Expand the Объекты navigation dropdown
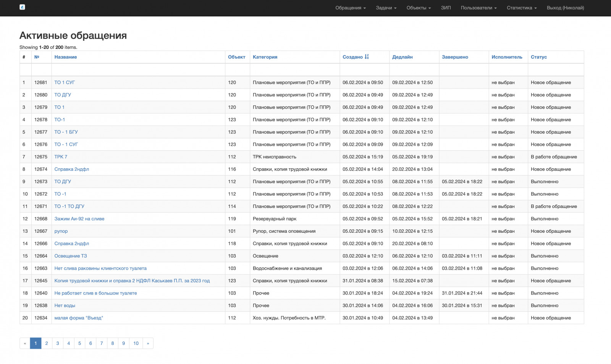This screenshot has height=364, width=611. click(418, 8)
